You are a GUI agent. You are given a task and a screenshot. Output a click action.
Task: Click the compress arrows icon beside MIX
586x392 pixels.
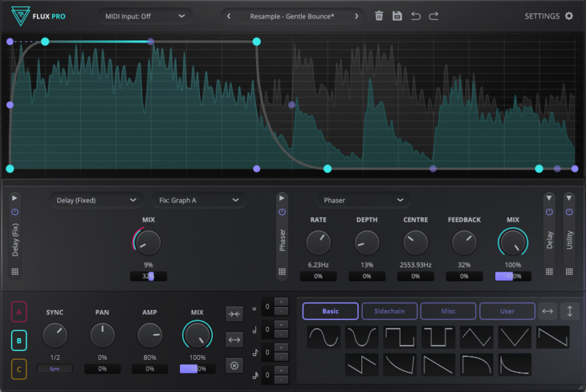tap(234, 314)
